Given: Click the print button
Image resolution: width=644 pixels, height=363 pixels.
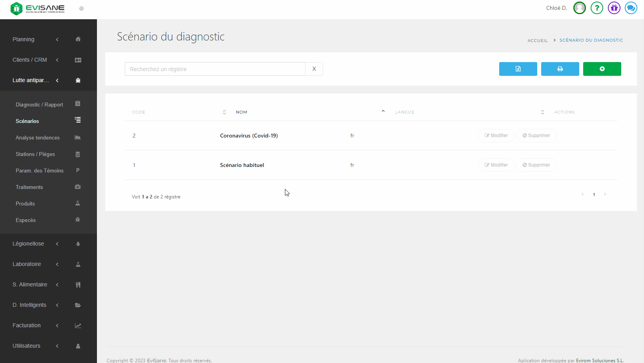Looking at the screenshot, I should [560, 69].
